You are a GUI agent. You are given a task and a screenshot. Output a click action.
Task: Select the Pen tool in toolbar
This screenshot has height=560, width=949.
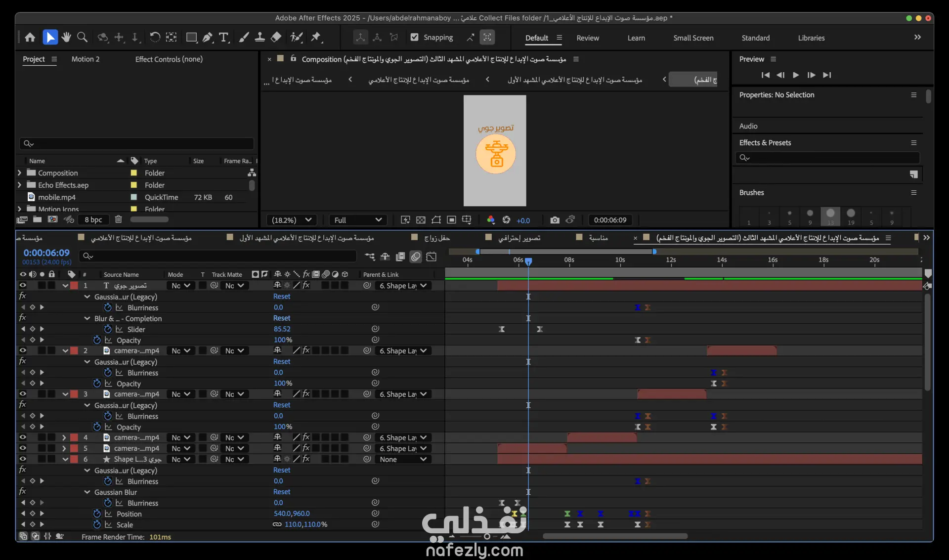pos(208,38)
